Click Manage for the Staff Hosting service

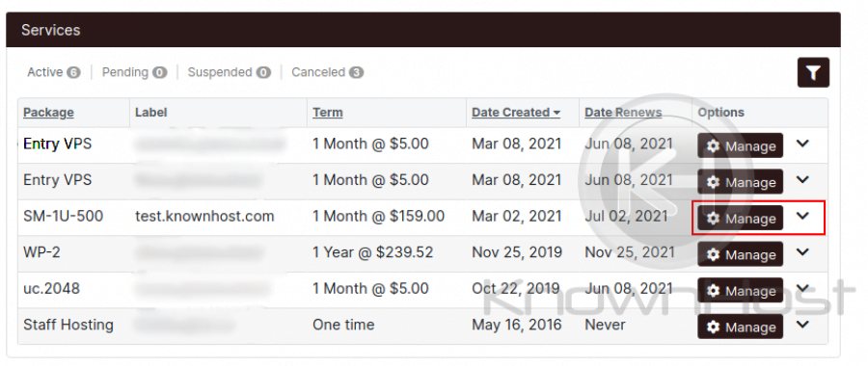(740, 327)
